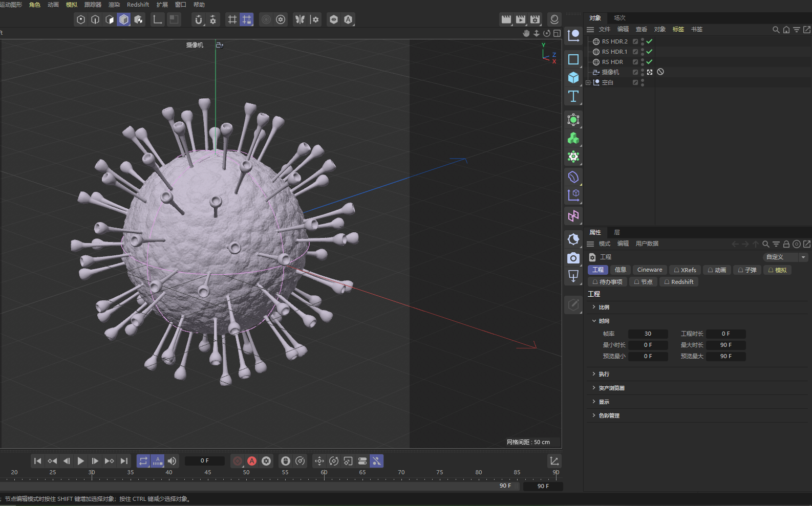Select the Text spline tool icon
This screenshot has width=812, height=506.
(573, 96)
